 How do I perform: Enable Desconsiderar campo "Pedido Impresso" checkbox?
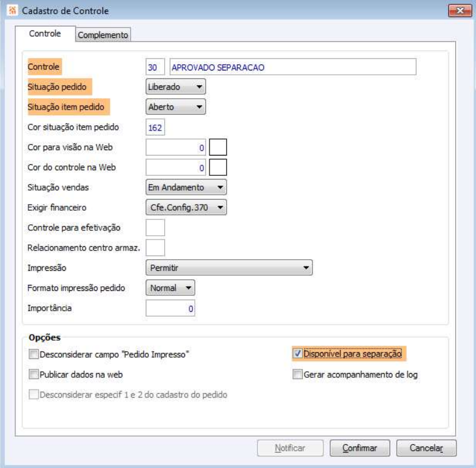pos(34,354)
